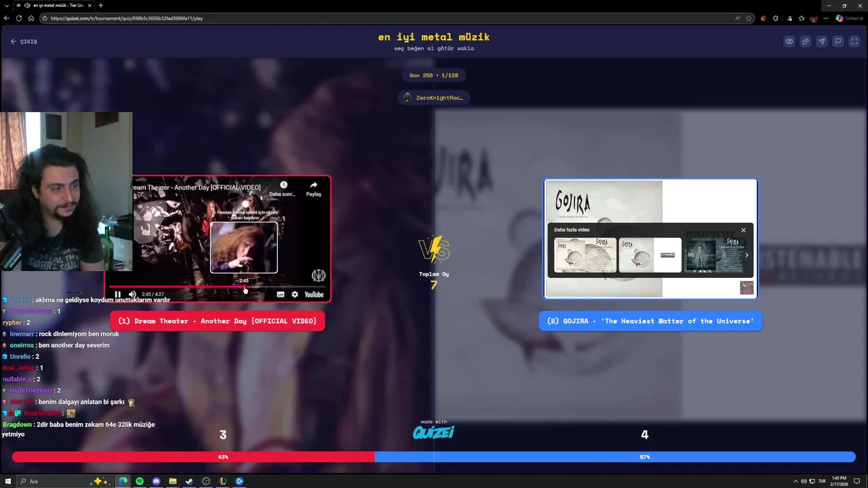Open Discord from taskbar
Viewport: 868px width, 488px height.
tap(156, 481)
